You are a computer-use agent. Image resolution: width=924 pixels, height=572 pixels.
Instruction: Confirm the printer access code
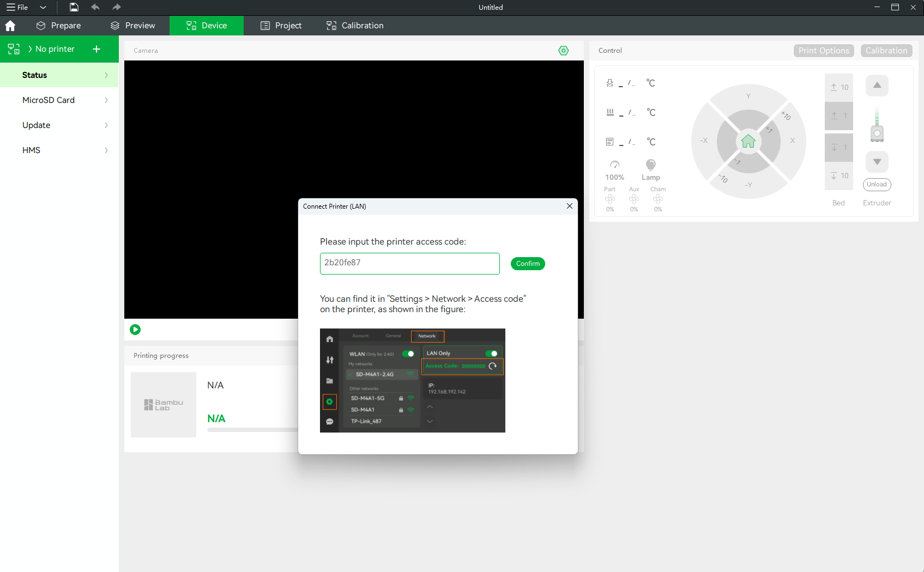pos(527,264)
